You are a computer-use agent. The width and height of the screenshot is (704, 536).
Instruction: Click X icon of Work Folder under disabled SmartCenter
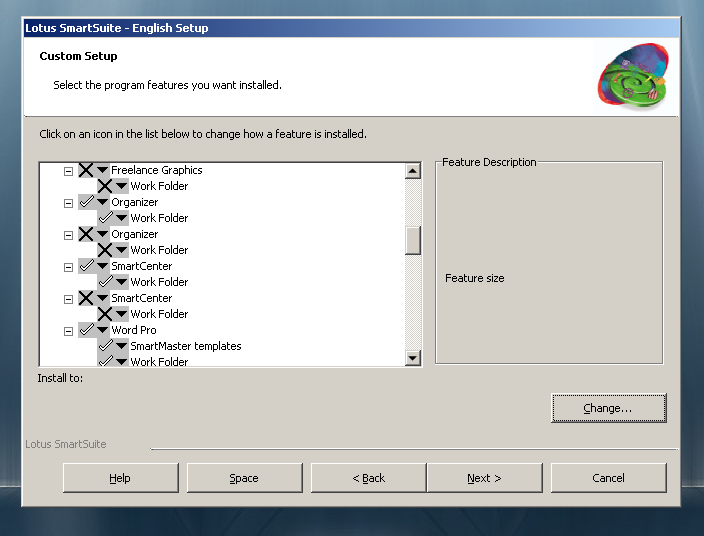(113, 314)
